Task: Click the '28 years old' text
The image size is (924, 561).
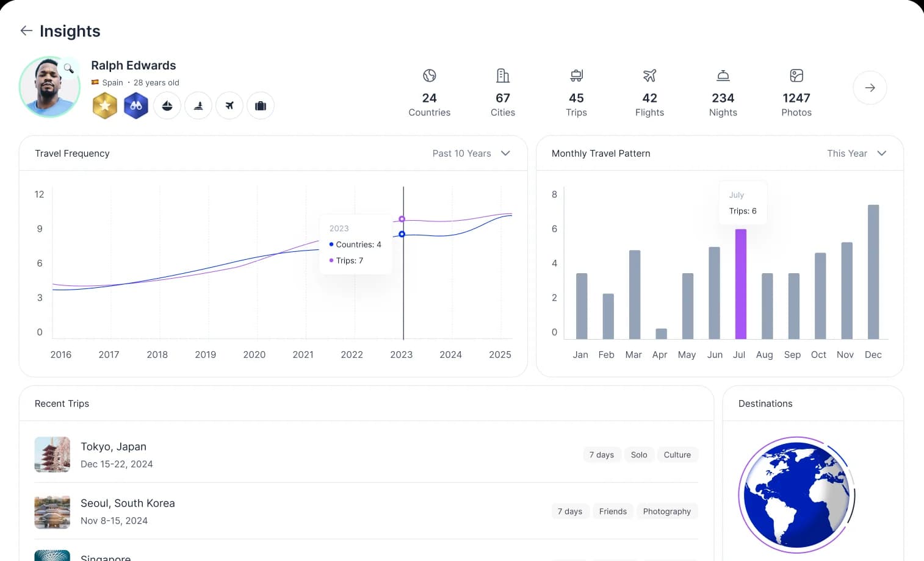Action: [x=156, y=83]
